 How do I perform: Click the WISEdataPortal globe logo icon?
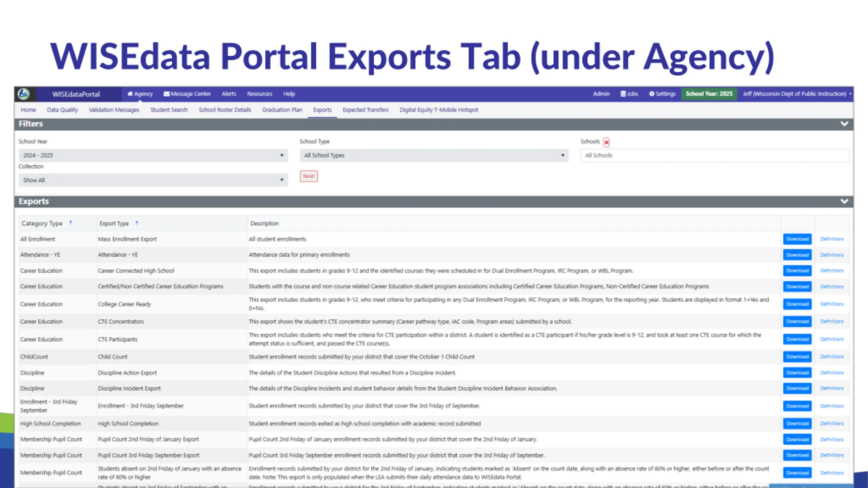(24, 94)
